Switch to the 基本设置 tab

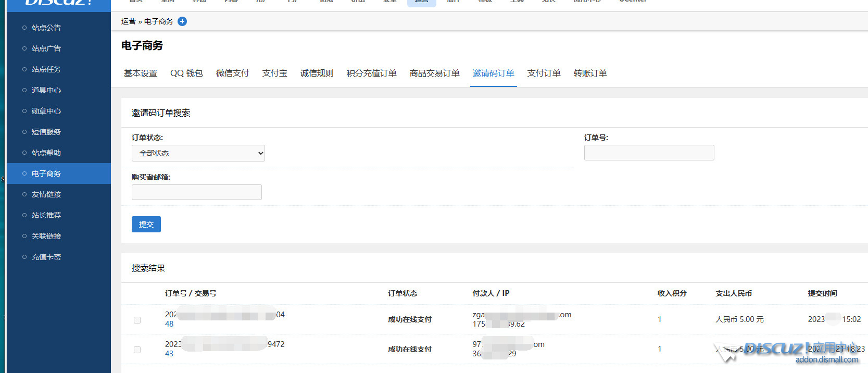(141, 73)
